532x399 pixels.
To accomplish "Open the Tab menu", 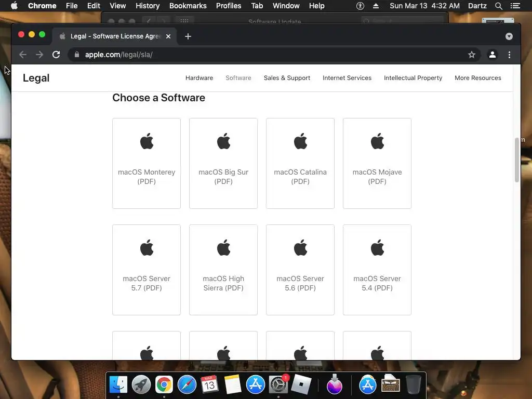I will click(x=257, y=6).
